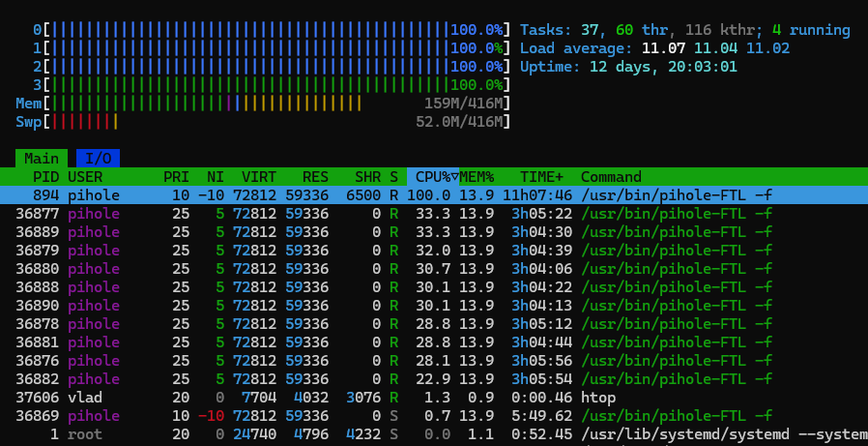868x446 pixels.
Task: Click the Load average values
Action: 716,47
